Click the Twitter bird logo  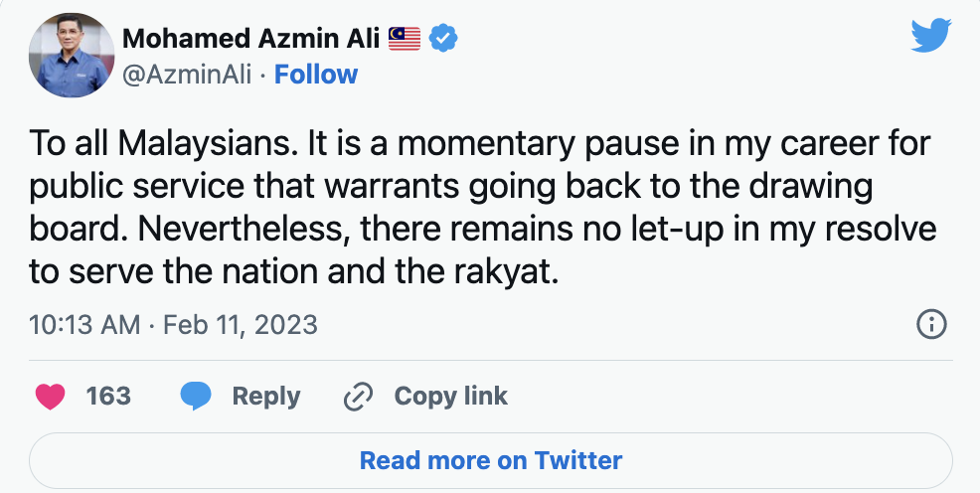pos(931,39)
